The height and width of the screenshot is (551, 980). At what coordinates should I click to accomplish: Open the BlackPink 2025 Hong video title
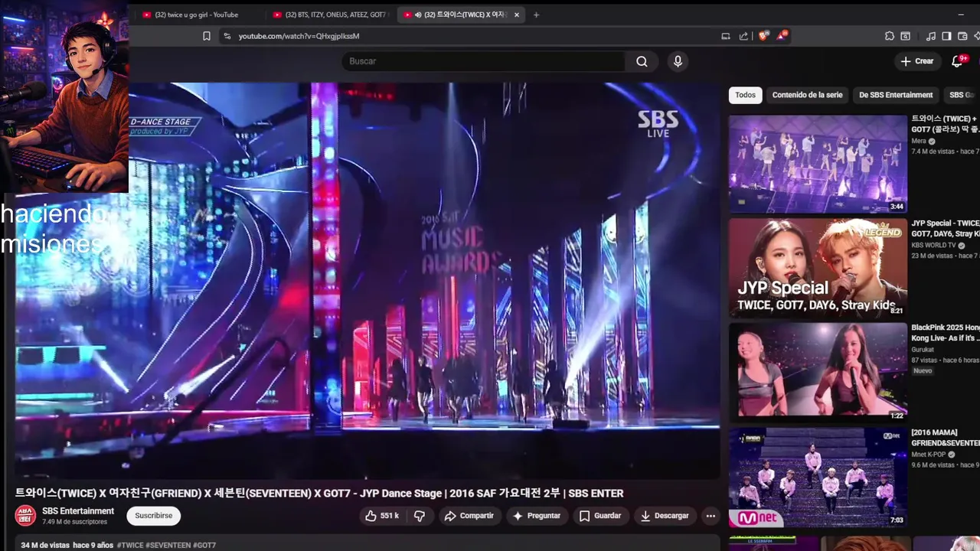946,332
